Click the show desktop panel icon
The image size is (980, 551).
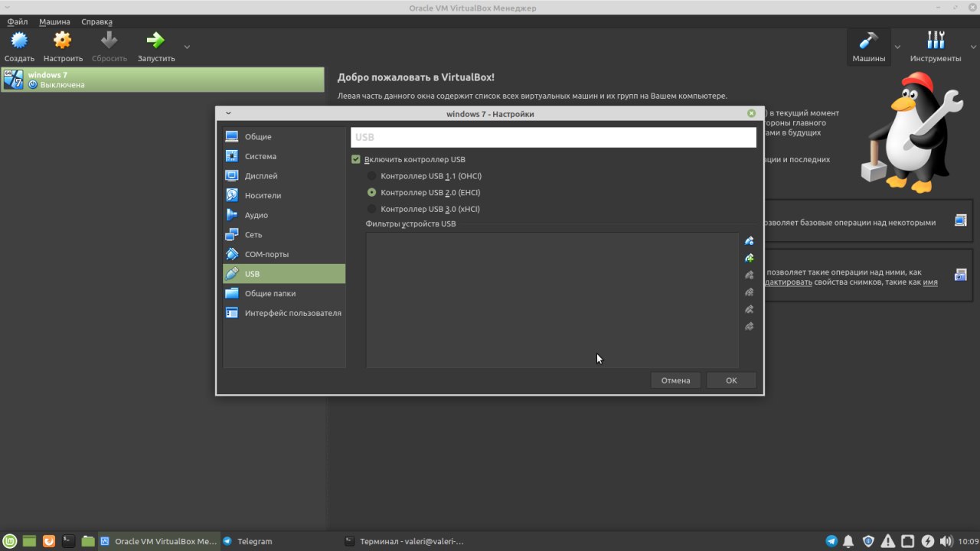pyautogui.click(x=29, y=541)
